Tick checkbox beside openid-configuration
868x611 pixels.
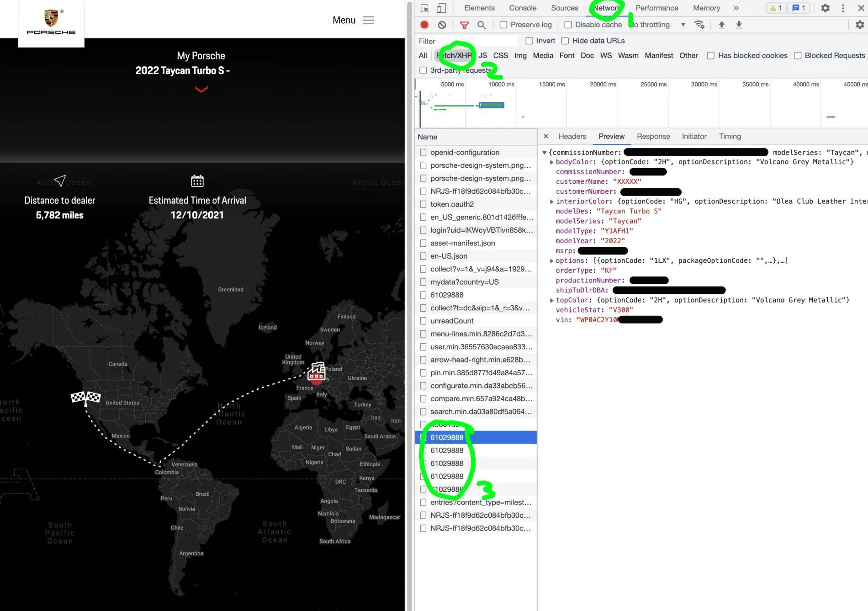click(x=423, y=152)
